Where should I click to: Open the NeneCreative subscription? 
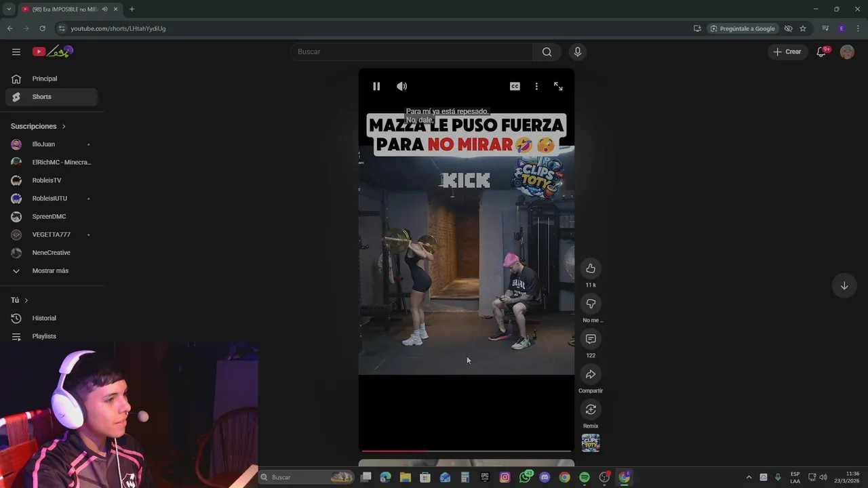coord(52,253)
